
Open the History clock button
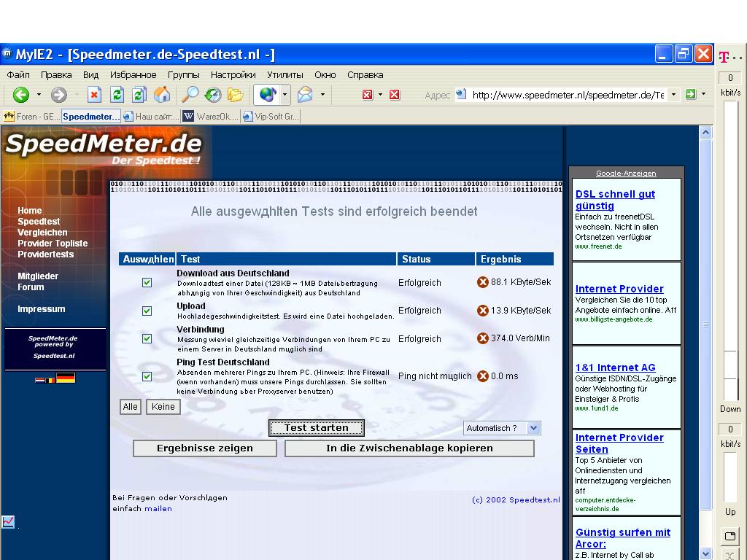tap(212, 95)
